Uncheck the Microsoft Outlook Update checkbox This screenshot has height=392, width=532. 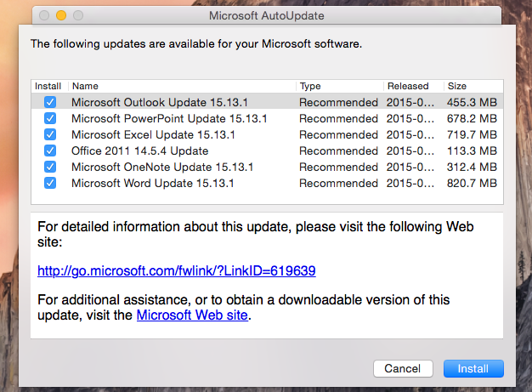click(x=49, y=102)
